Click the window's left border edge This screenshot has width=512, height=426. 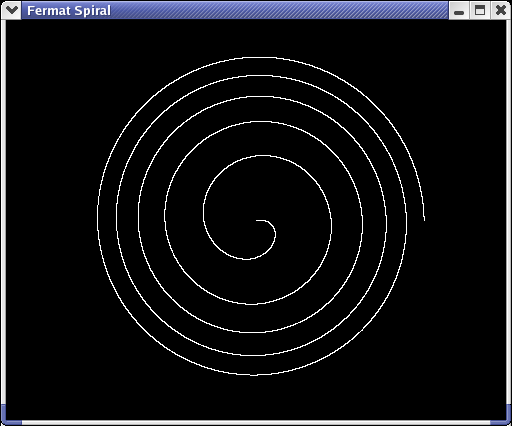tap(3, 212)
